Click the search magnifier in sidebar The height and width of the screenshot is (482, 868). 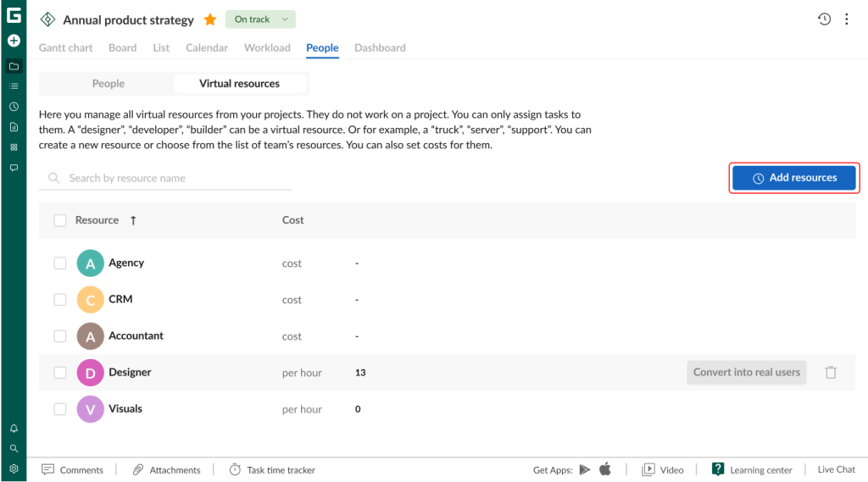pyautogui.click(x=14, y=448)
